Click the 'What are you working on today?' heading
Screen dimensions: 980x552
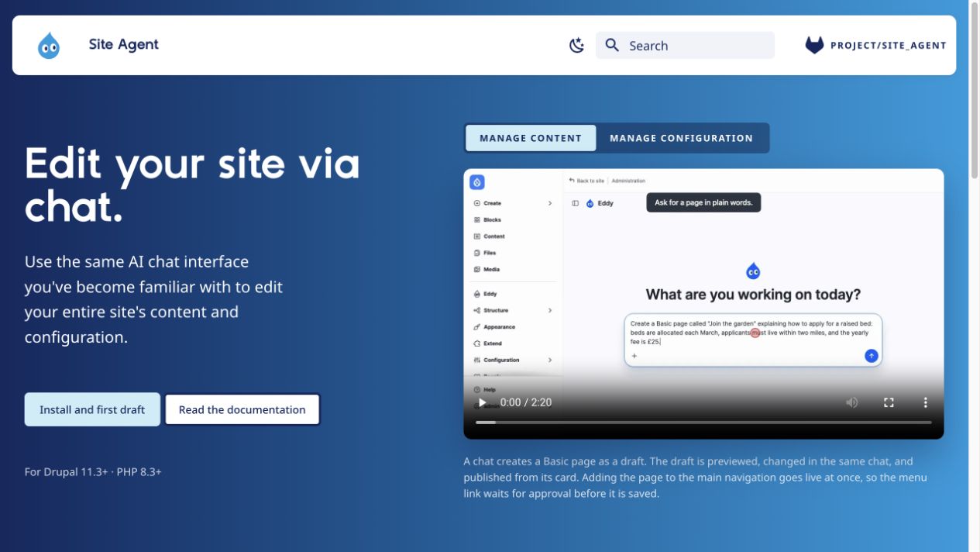pos(753,295)
